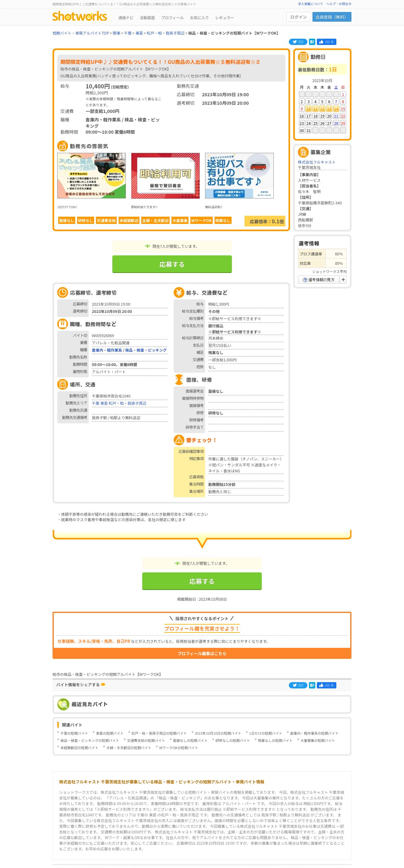This screenshot has width=404, height=868.
Task: Open the レギュラー menu item
Action: (225, 18)
